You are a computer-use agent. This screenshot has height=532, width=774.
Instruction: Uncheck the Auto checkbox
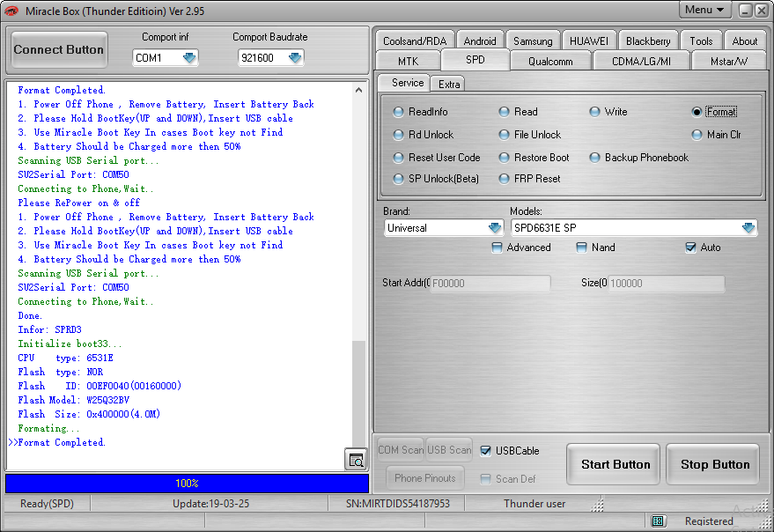pyautogui.click(x=690, y=248)
